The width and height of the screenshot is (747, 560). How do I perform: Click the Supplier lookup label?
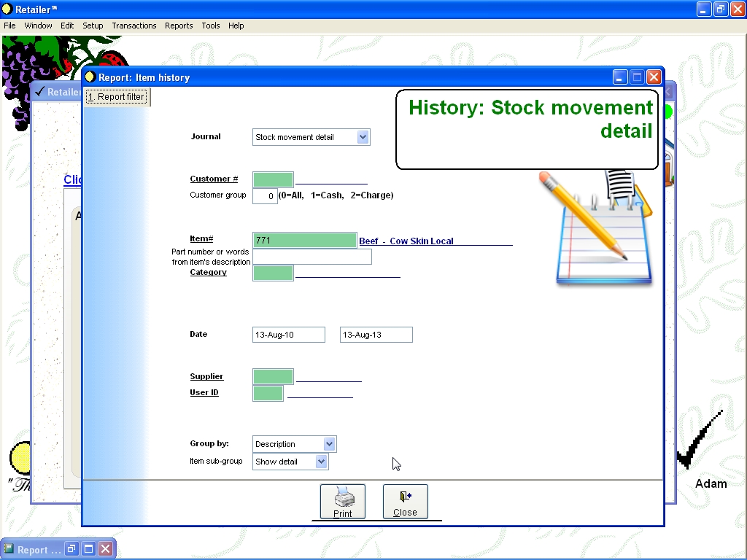pos(206,376)
